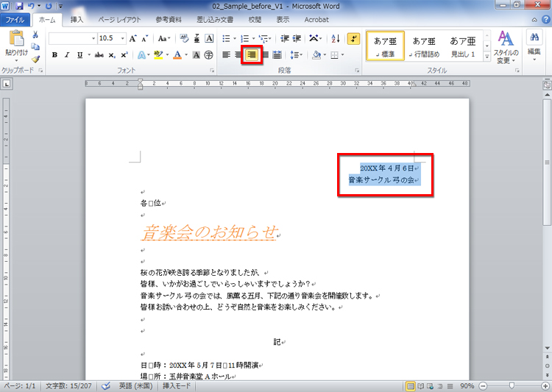Viewport: 552px width, 392px height.
Task: Expand the numbering list dropdown arrow
Action: click(x=253, y=38)
